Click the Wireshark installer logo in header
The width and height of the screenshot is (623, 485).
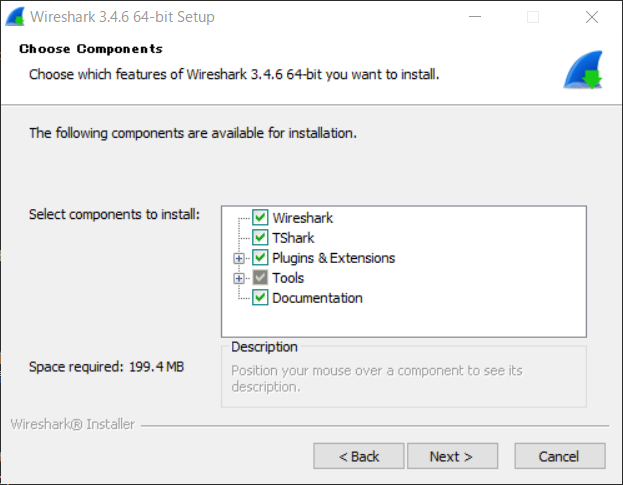(x=583, y=70)
